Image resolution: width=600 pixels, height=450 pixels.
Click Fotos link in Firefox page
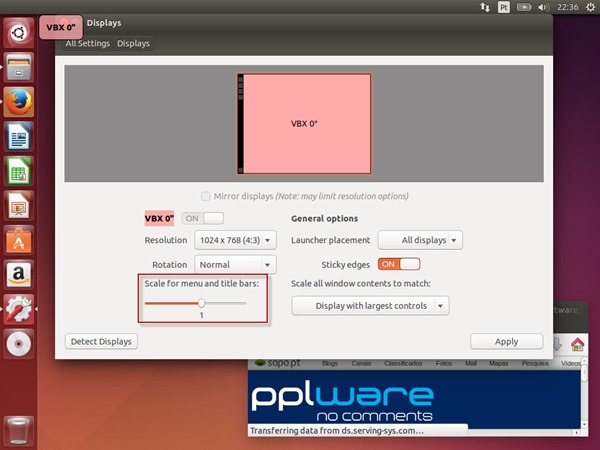[x=444, y=363]
